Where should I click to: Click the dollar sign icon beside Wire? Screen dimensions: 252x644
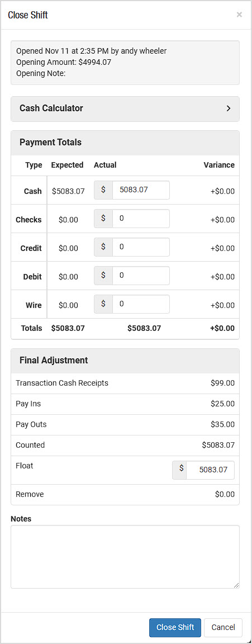click(x=103, y=304)
